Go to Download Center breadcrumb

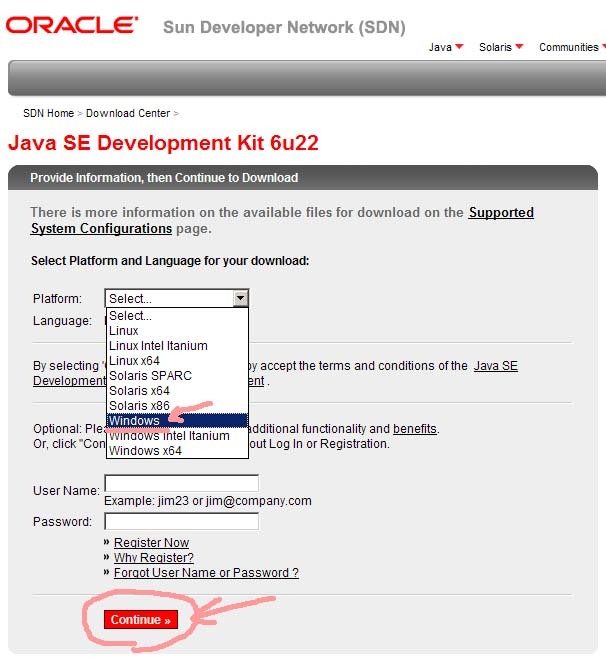click(128, 113)
